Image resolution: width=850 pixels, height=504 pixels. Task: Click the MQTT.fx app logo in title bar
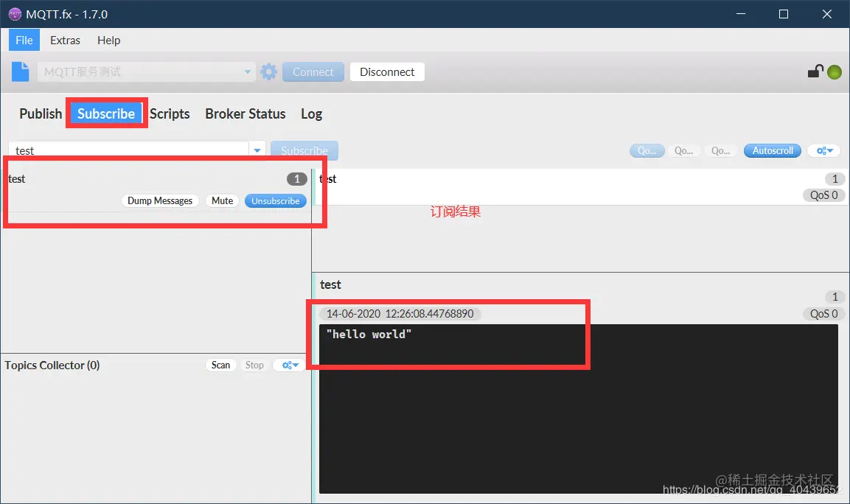(15, 14)
